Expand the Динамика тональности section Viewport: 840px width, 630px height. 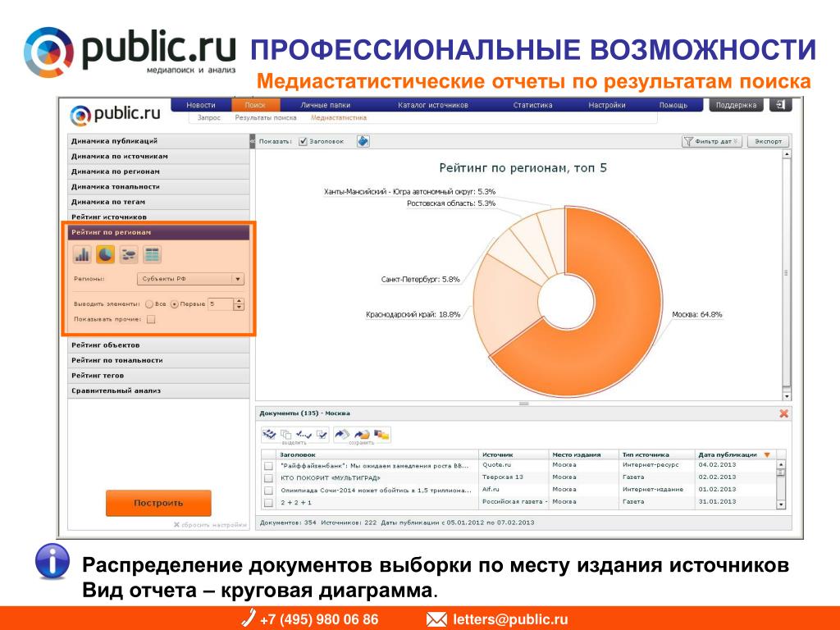click(158, 186)
